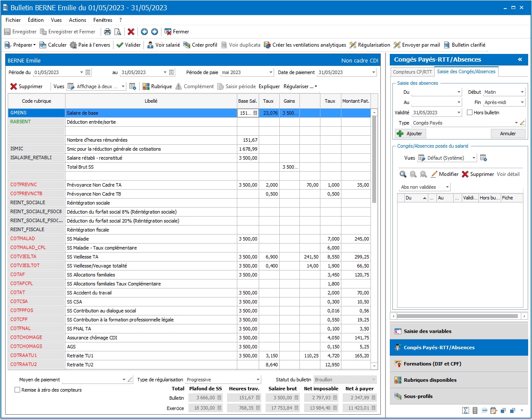
Task: Open the Type Congés Payés dropdown
Action: [516, 123]
